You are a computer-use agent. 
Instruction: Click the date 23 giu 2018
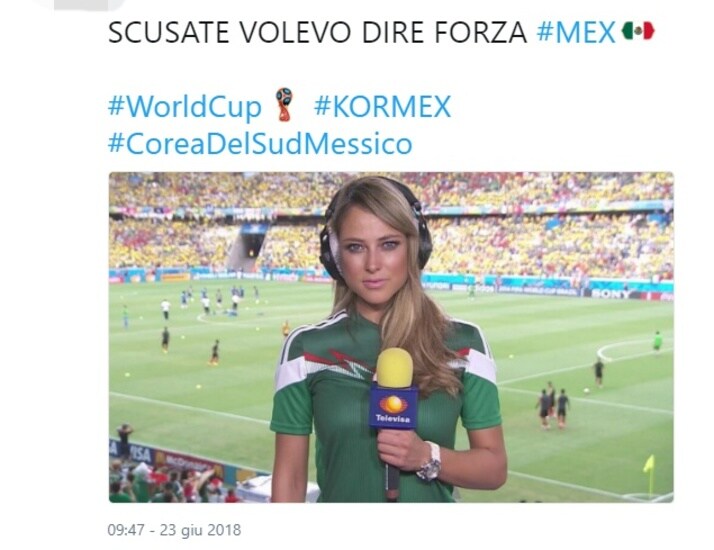[x=200, y=530]
